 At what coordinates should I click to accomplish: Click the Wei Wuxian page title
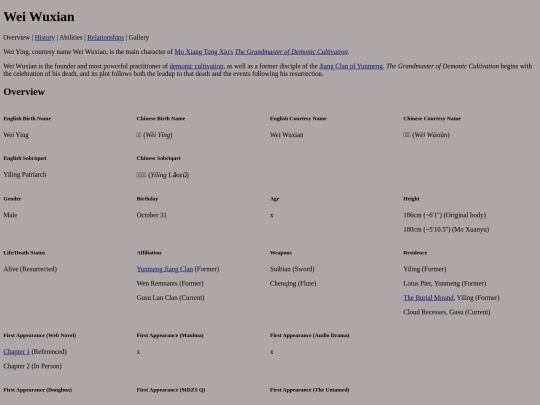click(x=39, y=17)
